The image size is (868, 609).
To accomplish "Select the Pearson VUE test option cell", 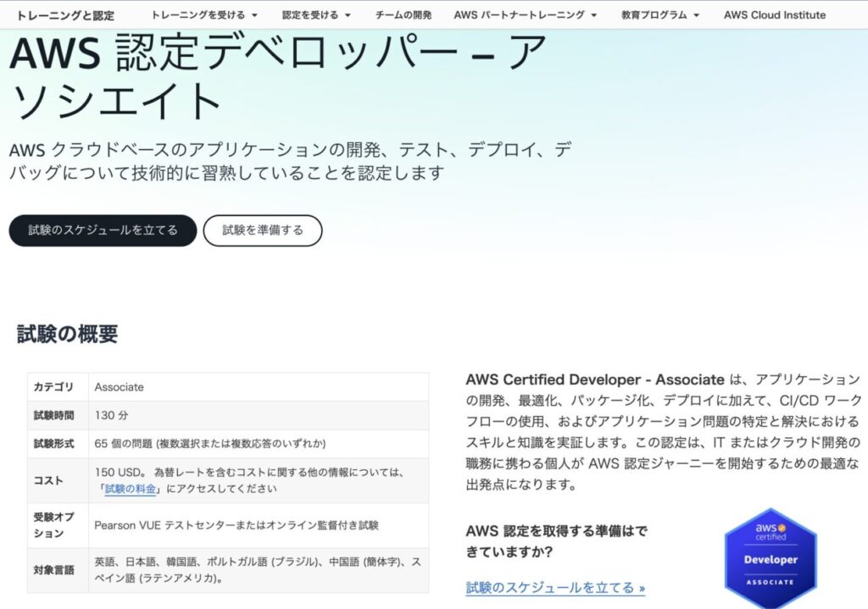I will pos(259,525).
